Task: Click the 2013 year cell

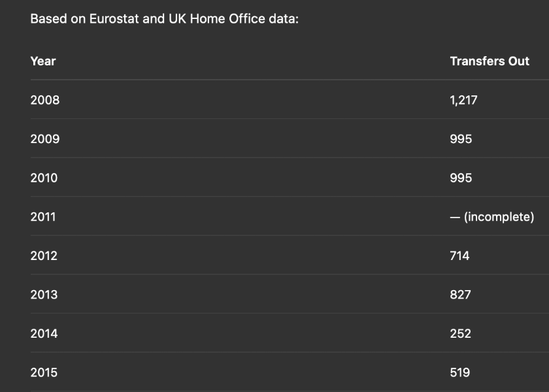Action: pos(44,295)
